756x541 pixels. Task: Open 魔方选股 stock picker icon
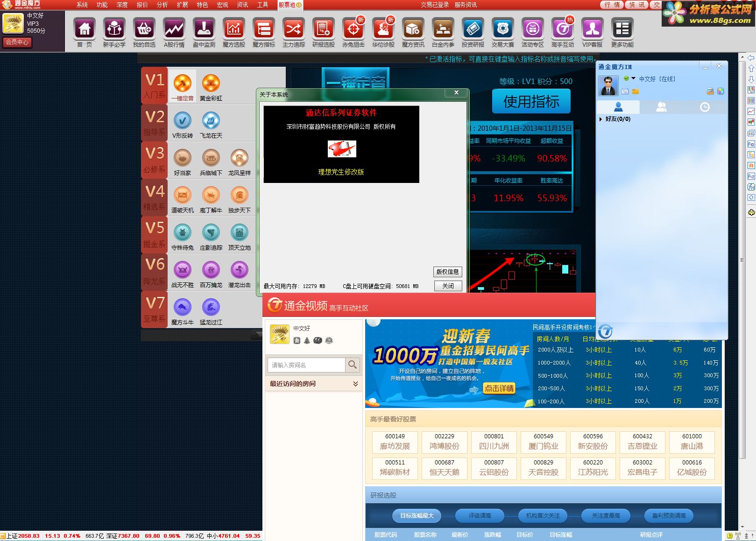point(234,29)
